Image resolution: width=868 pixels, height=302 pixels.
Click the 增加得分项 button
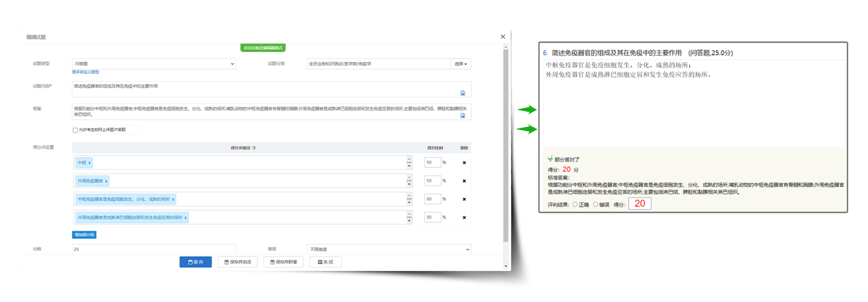coord(84,234)
